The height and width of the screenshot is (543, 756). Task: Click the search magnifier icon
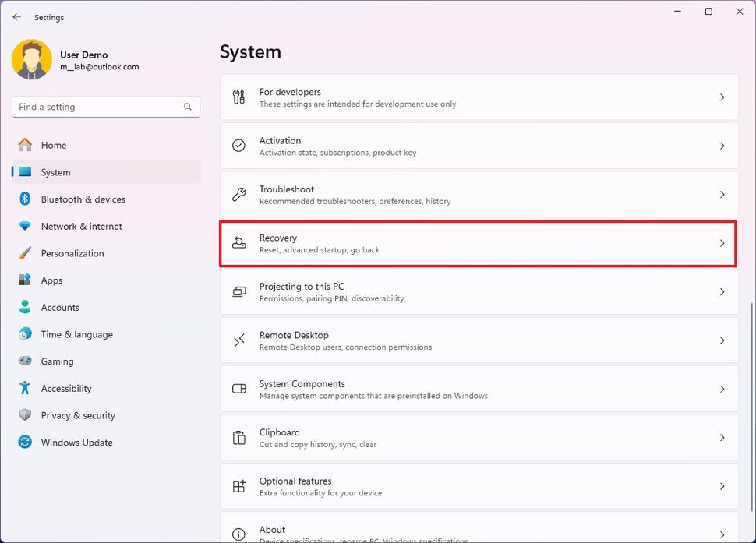188,107
